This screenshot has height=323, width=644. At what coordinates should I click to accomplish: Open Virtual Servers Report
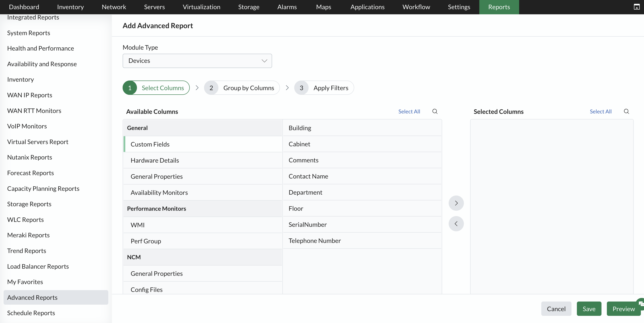(x=38, y=142)
